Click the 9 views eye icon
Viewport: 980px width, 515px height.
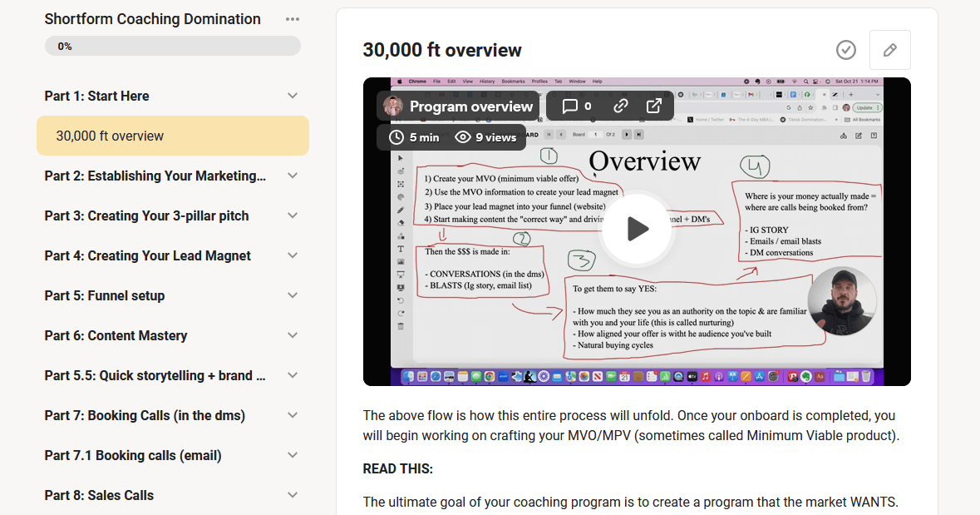click(x=463, y=137)
